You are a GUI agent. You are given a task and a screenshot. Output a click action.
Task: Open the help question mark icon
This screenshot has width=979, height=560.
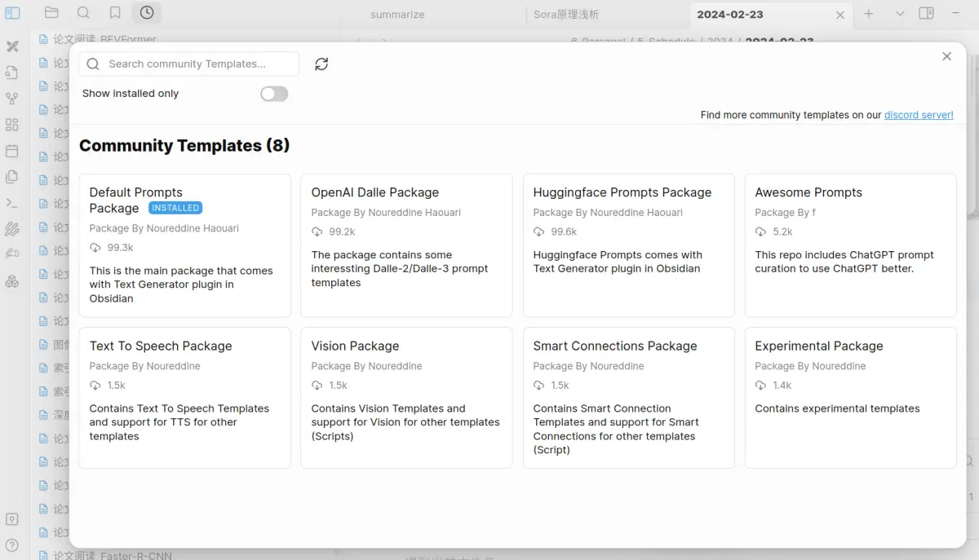tap(12, 545)
